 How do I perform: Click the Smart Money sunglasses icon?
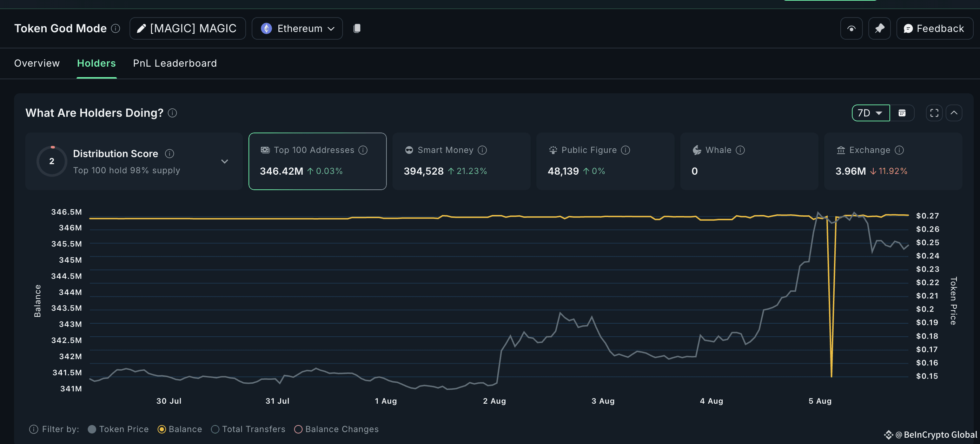coord(409,150)
